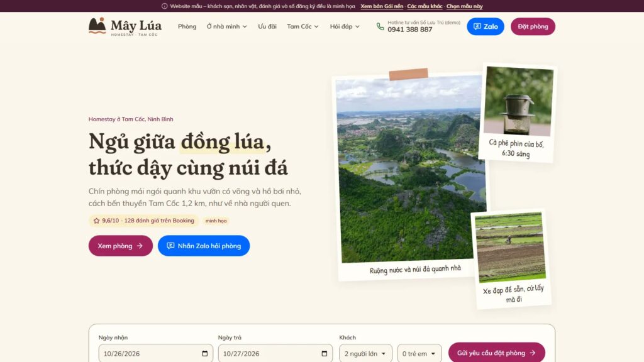Click the info icon in the top banner

pos(164,6)
